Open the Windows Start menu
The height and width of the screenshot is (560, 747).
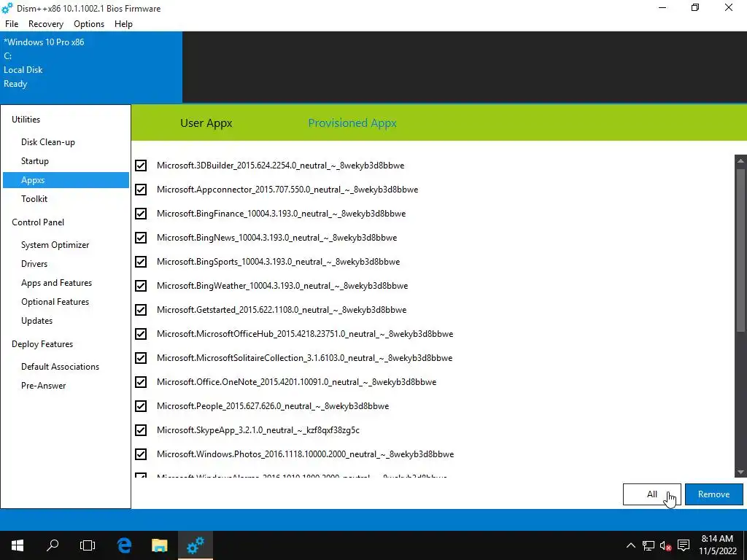point(18,545)
